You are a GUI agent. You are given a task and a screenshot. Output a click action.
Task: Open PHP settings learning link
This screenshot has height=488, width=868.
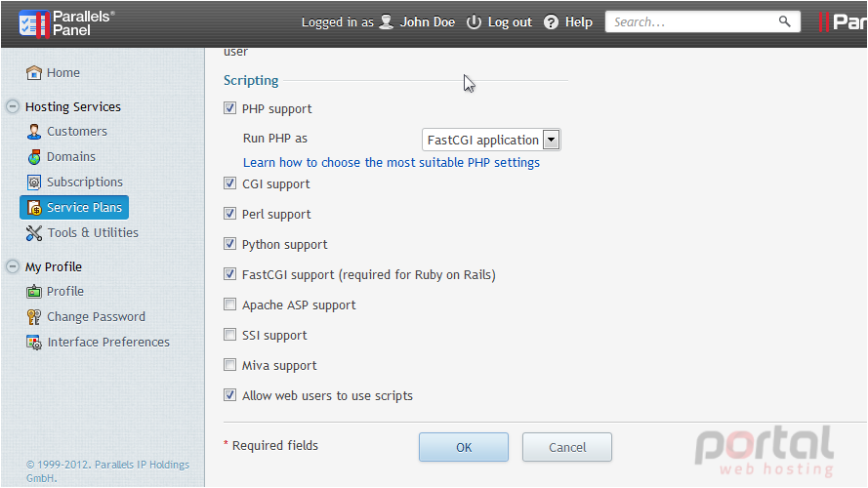[x=392, y=163]
